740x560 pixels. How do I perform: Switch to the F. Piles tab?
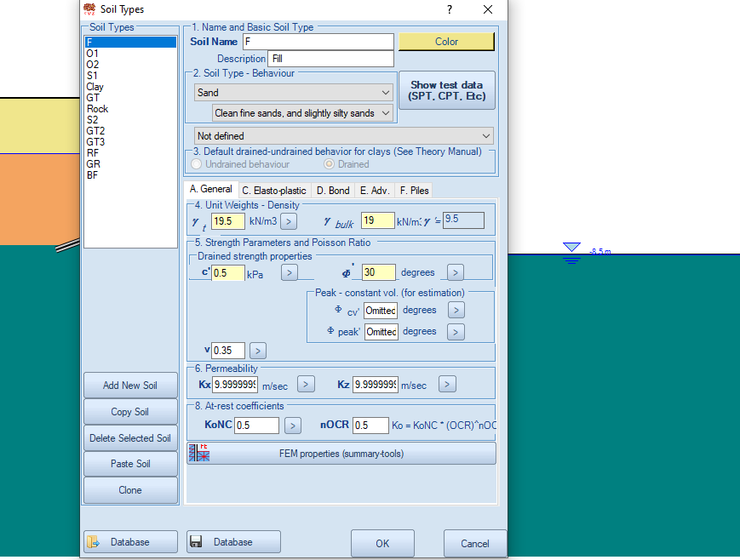[x=414, y=191]
